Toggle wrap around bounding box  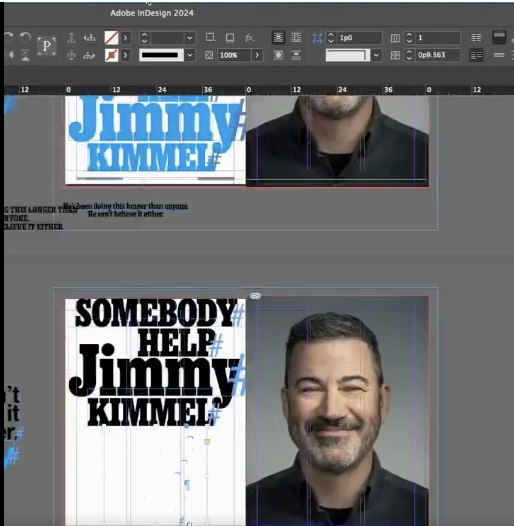pyautogui.click(x=296, y=38)
